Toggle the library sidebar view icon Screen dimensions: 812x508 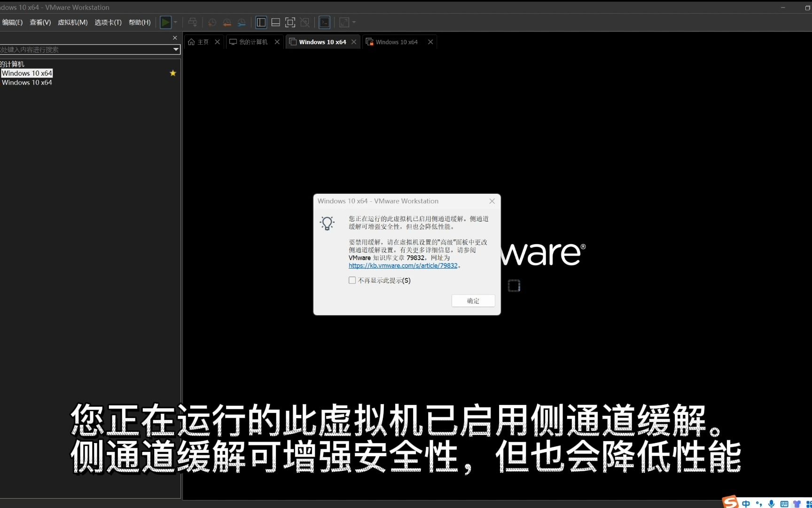point(261,22)
